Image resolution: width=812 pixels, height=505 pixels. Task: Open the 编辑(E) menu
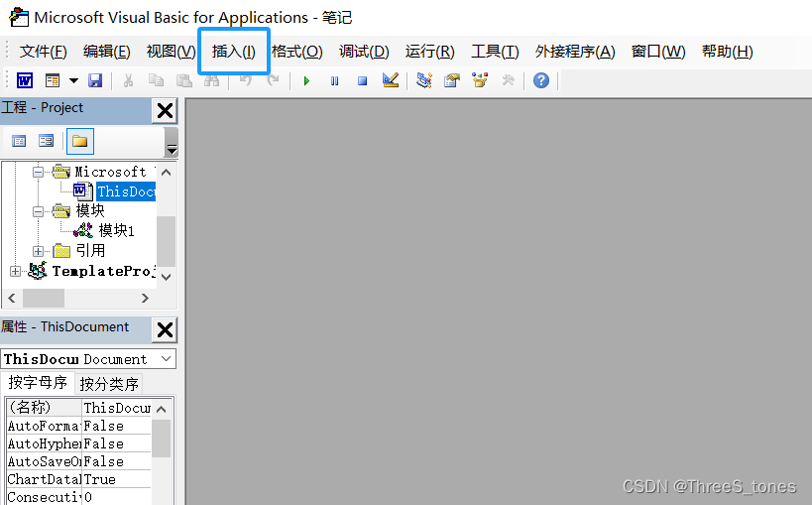pyautogui.click(x=107, y=52)
